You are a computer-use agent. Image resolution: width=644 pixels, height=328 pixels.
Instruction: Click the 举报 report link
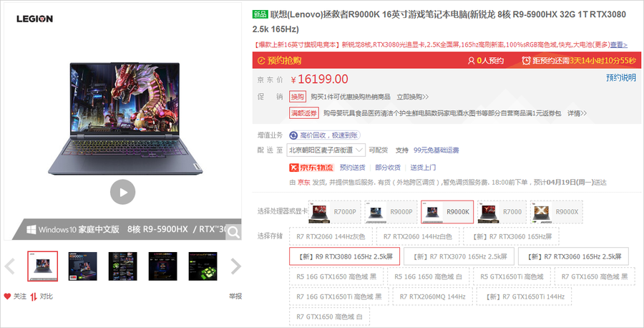(x=235, y=296)
